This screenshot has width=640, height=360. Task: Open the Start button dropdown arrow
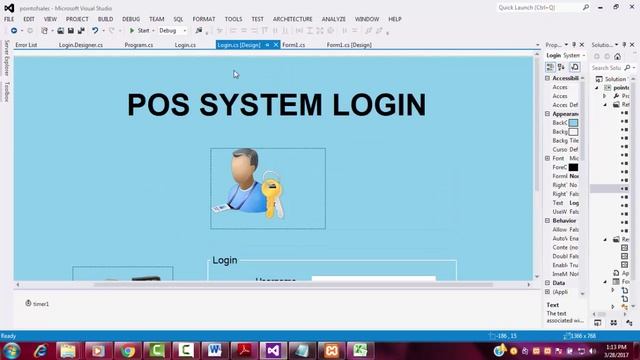pos(153,31)
